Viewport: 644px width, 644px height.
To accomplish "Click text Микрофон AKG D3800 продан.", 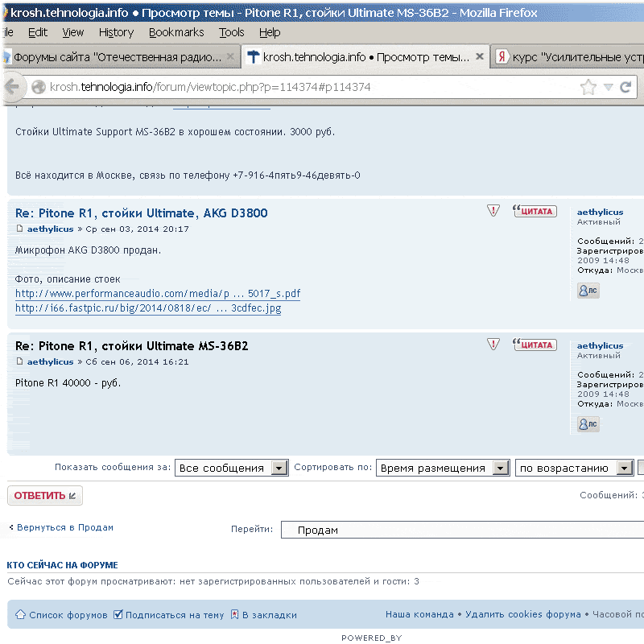I will [x=88, y=250].
